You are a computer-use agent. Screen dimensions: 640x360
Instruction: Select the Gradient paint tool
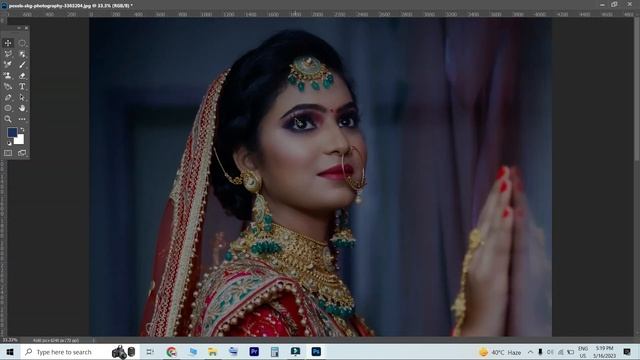click(x=8, y=87)
